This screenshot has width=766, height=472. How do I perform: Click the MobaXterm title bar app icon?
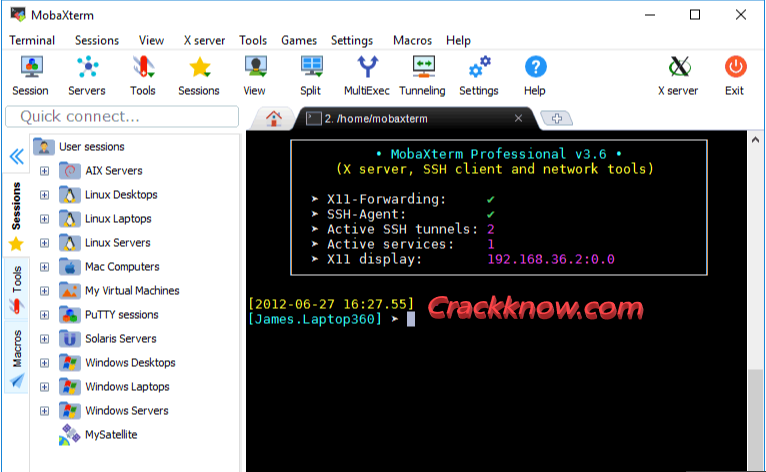[x=18, y=15]
